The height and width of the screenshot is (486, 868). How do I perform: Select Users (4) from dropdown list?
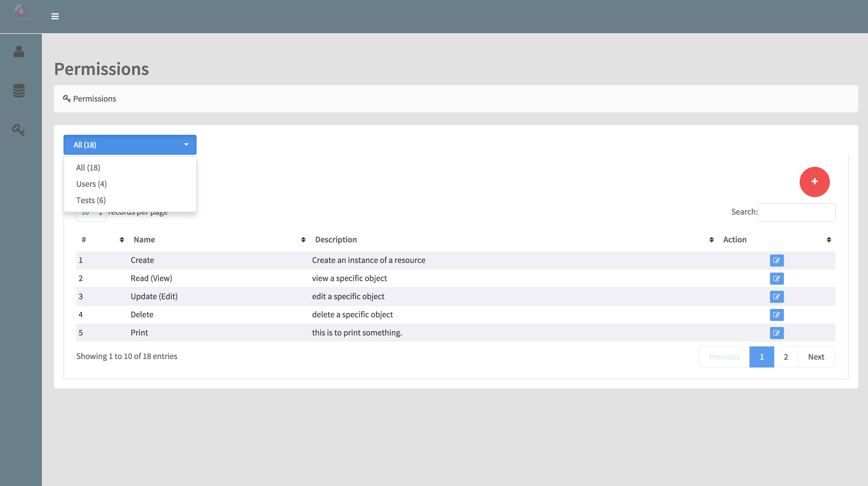91,184
